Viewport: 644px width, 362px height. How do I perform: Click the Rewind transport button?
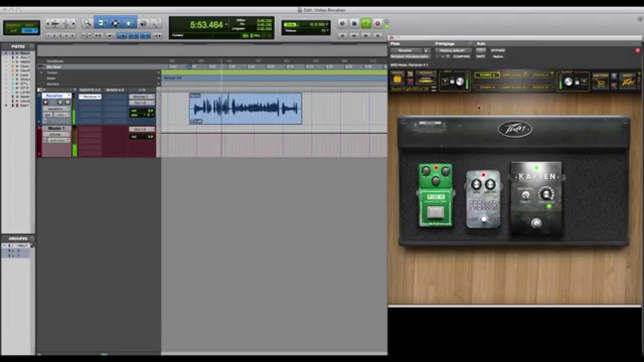(354, 35)
